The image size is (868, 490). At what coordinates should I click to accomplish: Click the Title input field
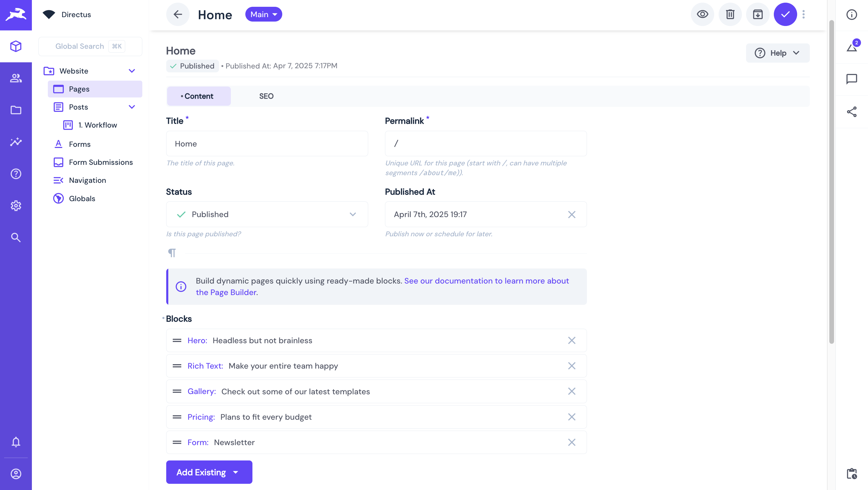(x=267, y=144)
